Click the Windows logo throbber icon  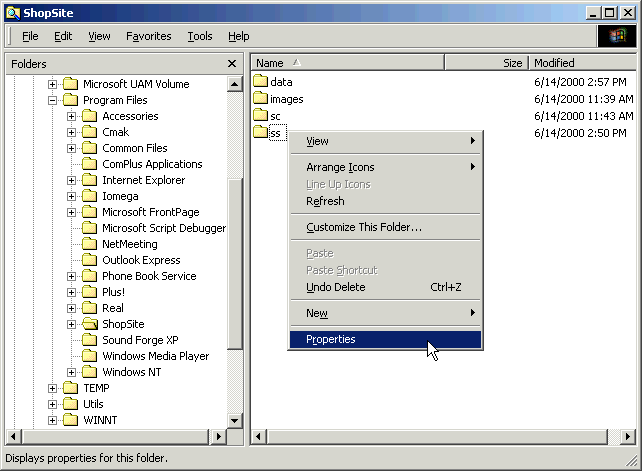[x=616, y=36]
